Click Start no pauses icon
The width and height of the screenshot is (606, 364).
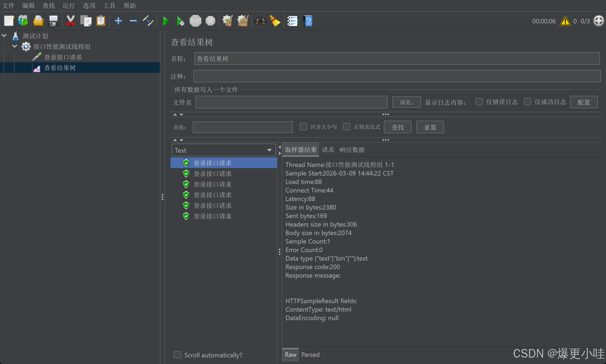[x=180, y=21]
